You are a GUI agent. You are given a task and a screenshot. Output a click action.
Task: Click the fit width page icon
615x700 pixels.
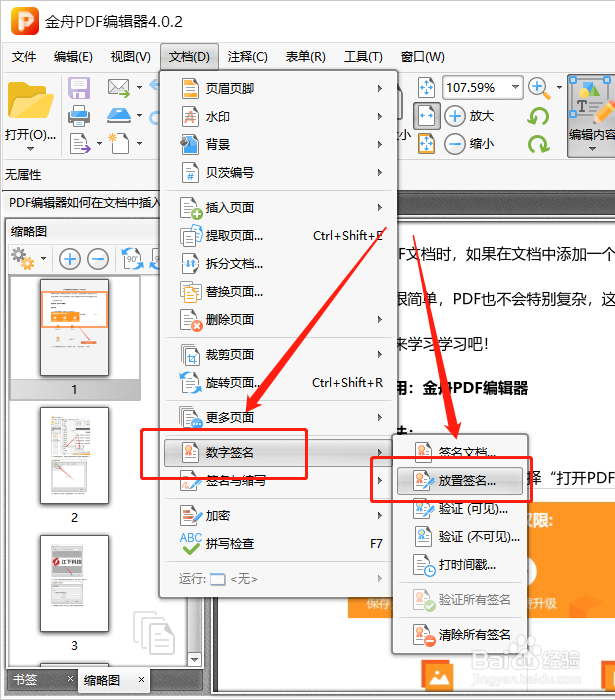(427, 116)
